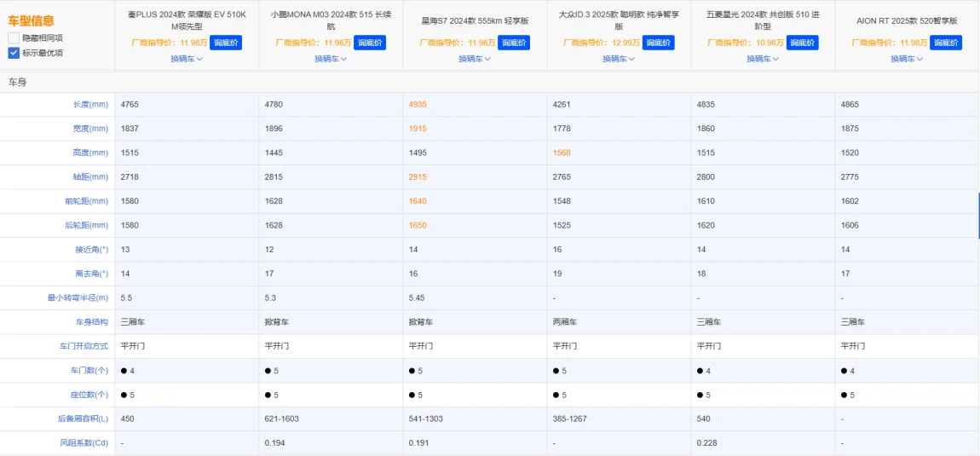The width and height of the screenshot is (980, 456).
Task: Expand 换辆车 under AION RT 2025款
Action: (907, 59)
